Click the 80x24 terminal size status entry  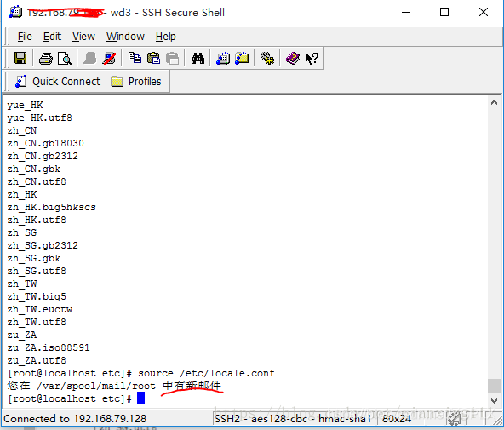pyautogui.click(x=397, y=419)
